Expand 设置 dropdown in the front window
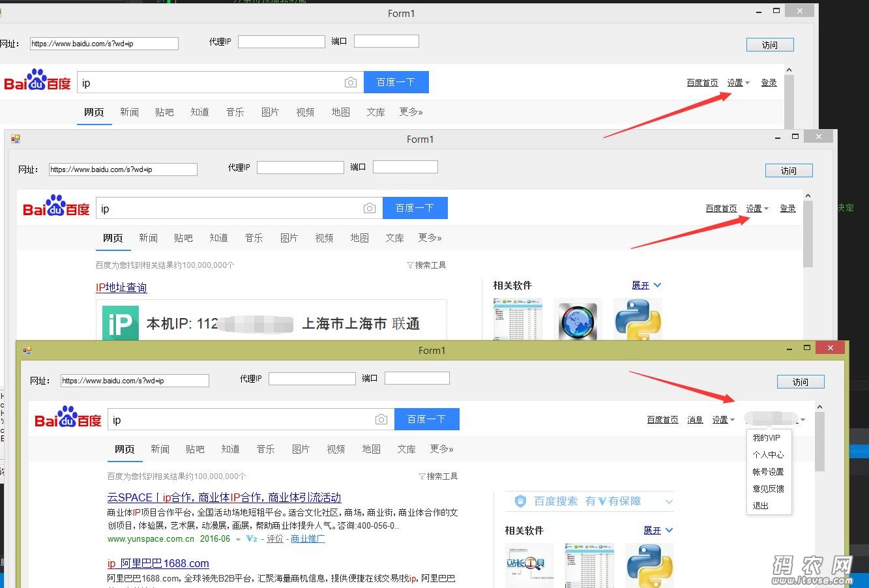 coord(723,420)
